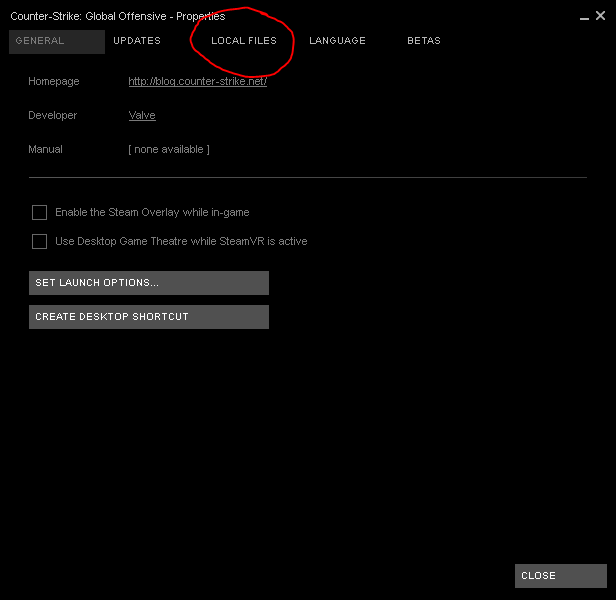Click the Counter-Strike: Global Offensive - Properties title
This screenshot has width=616, height=600.
[x=118, y=17]
